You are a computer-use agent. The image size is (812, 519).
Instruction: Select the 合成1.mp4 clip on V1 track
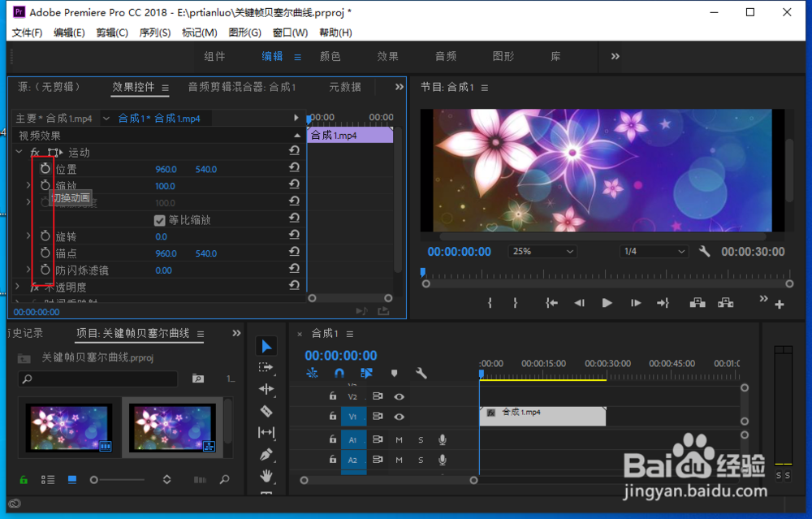click(x=542, y=416)
